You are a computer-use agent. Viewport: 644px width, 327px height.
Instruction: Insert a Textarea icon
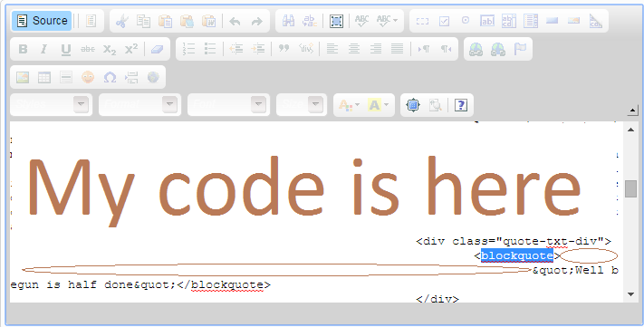pos(509,21)
